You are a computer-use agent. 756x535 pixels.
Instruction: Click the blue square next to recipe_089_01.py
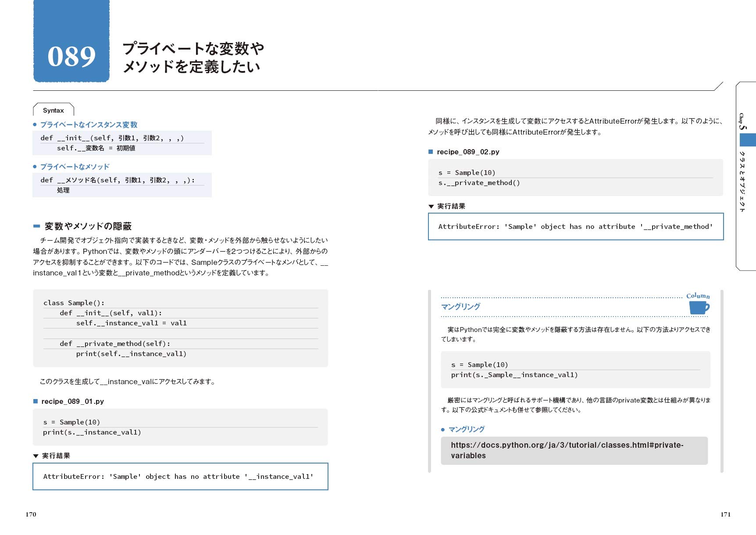pyautogui.click(x=36, y=401)
